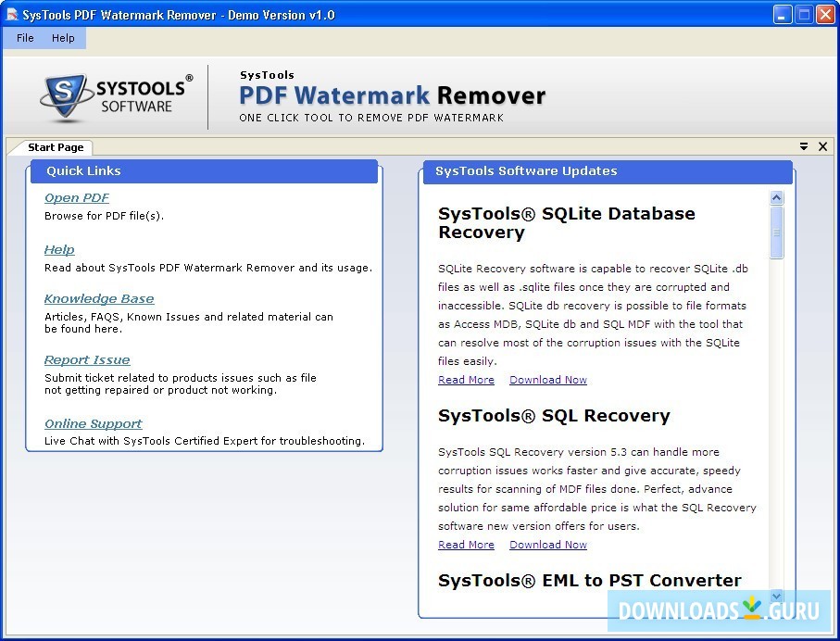Read More about SQL Recovery
Viewport: 840px width, 641px height.
[x=466, y=545]
